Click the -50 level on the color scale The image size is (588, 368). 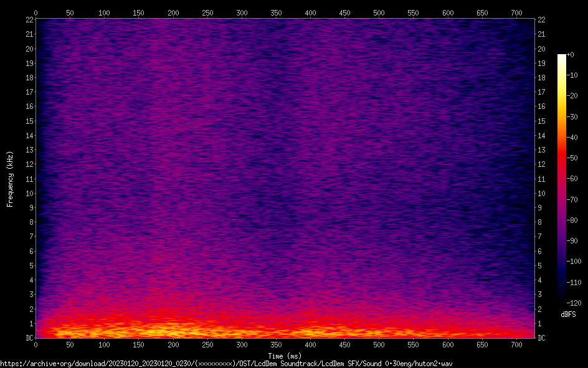point(562,158)
